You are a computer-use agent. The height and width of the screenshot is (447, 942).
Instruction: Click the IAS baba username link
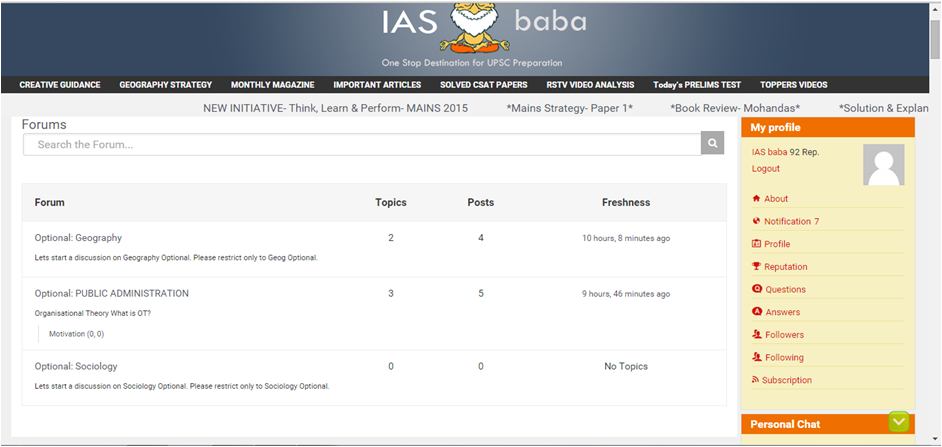(770, 153)
